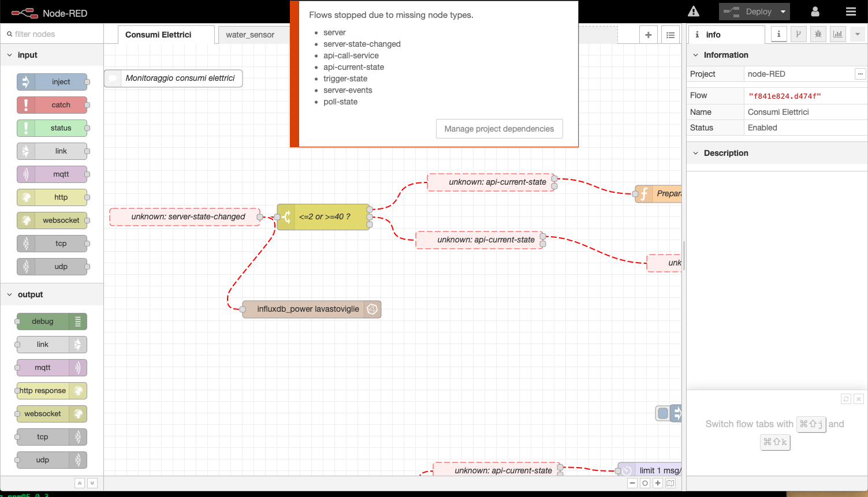The height and width of the screenshot is (497, 868).
Task: Open the debug messages sidebar tab
Action: coord(818,33)
